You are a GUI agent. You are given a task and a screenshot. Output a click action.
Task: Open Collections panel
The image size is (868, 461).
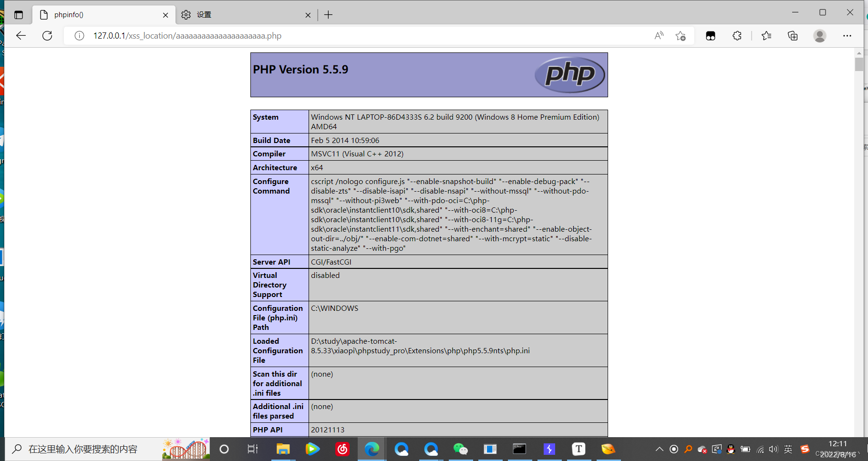pos(793,36)
